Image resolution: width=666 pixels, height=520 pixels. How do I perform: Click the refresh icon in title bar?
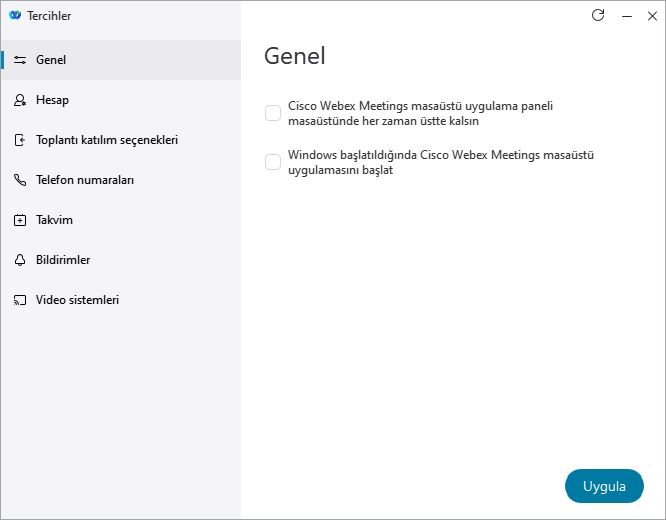click(x=598, y=15)
